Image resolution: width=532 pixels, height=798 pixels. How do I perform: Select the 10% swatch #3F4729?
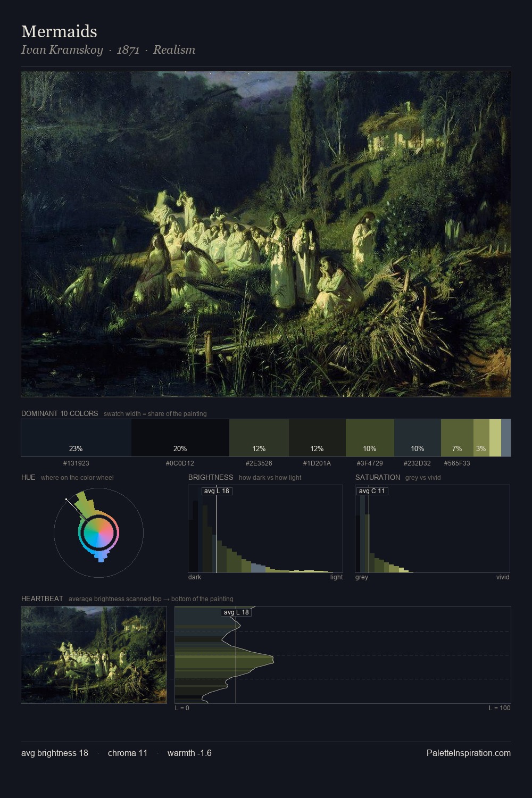[x=370, y=438]
